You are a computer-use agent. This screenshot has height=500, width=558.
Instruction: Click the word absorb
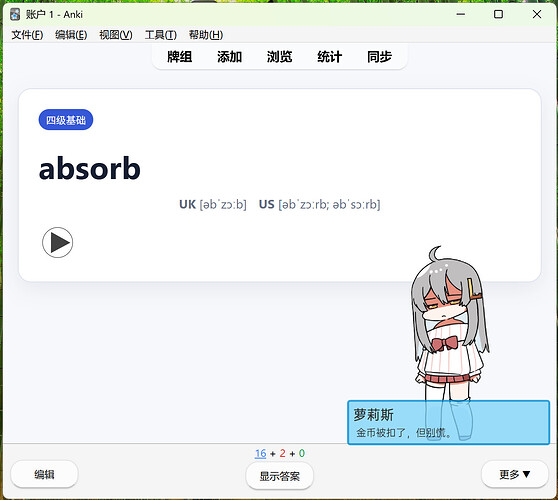tap(90, 168)
